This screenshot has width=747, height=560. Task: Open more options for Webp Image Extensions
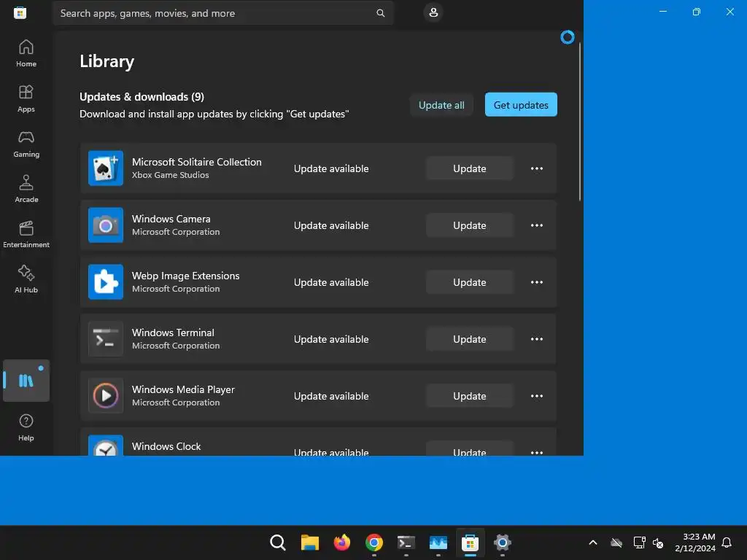click(537, 282)
